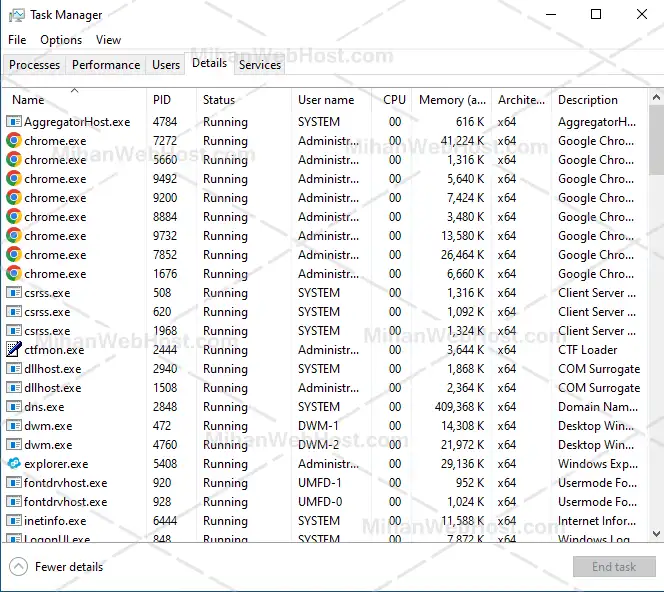The image size is (664, 592).
Task: Click the End task button
Action: 613,567
